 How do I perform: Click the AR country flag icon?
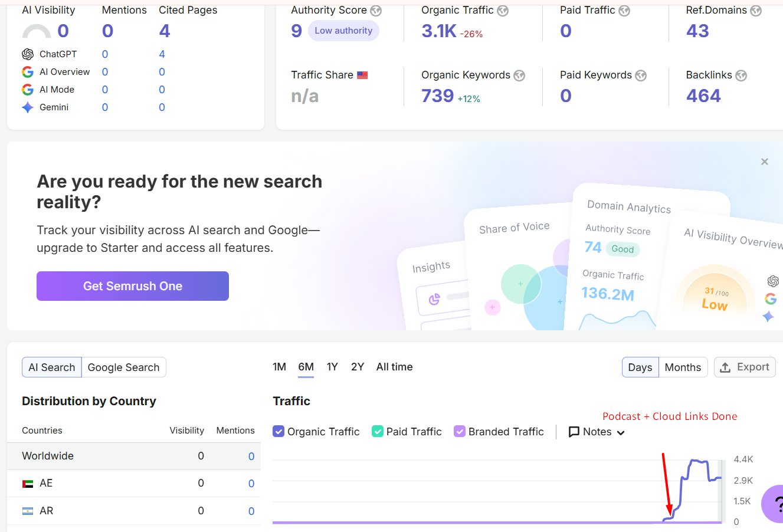pos(28,511)
